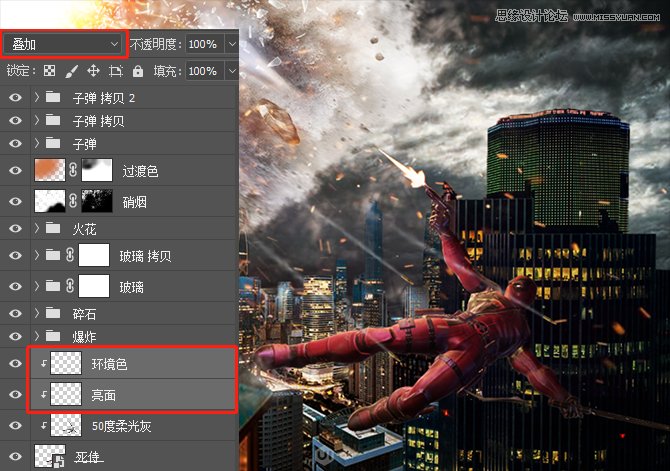Select the 玻璃 group white mask thumbnail

pyautogui.click(x=94, y=286)
